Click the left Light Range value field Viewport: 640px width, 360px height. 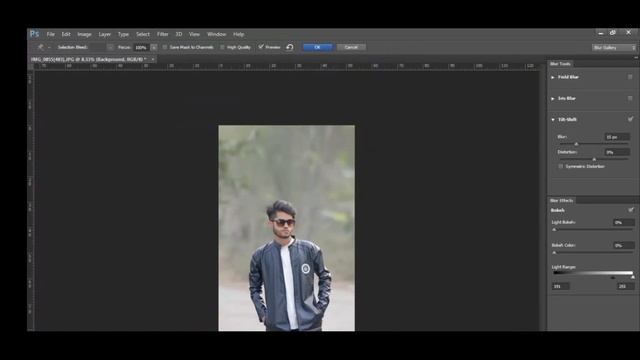point(561,287)
